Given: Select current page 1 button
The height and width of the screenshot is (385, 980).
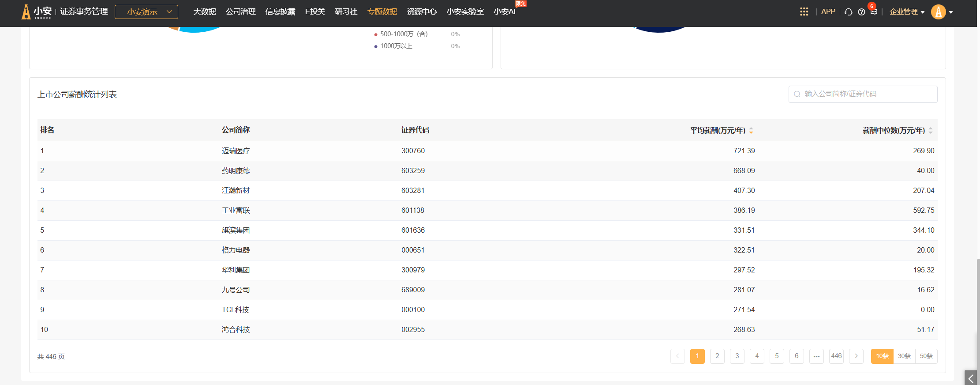Looking at the screenshot, I should (x=697, y=356).
